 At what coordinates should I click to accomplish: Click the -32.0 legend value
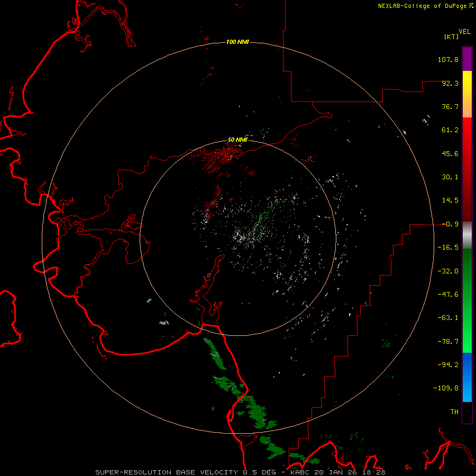point(448,271)
